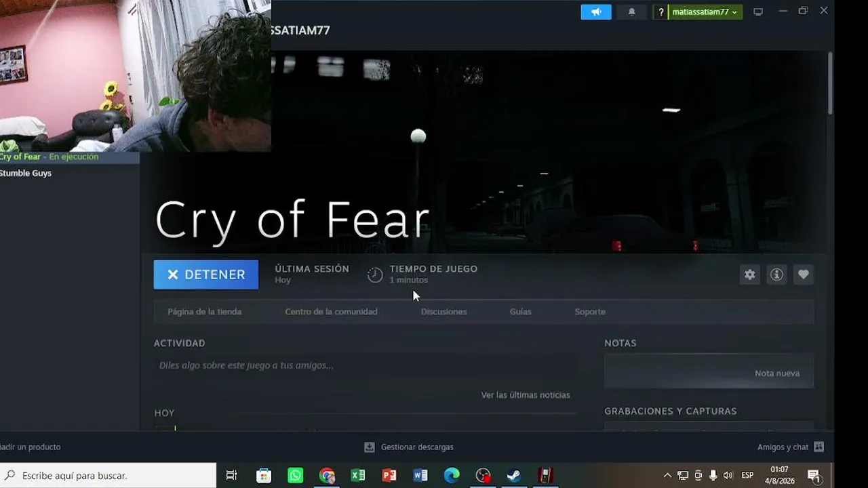Show Cry of Fear game info
The width and height of the screenshot is (868, 488).
[x=776, y=274]
